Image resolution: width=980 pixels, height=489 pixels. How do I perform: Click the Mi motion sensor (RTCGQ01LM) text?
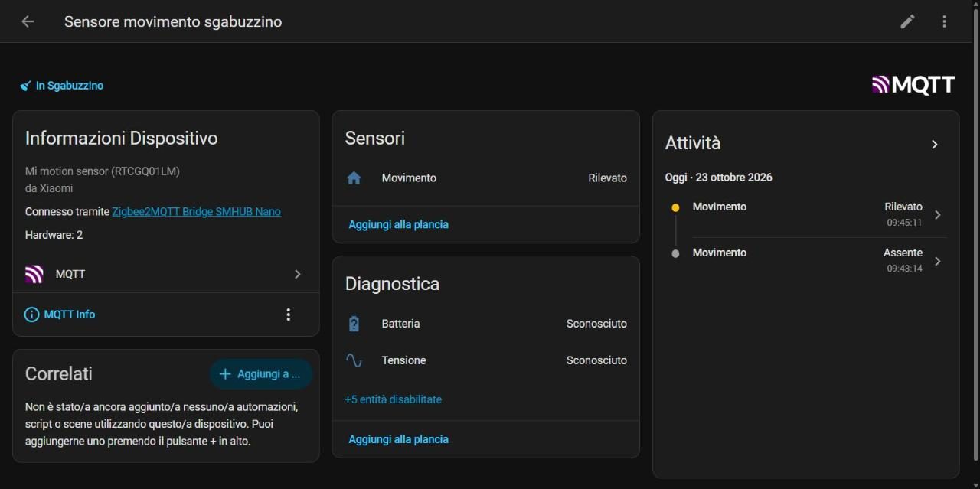pos(103,171)
